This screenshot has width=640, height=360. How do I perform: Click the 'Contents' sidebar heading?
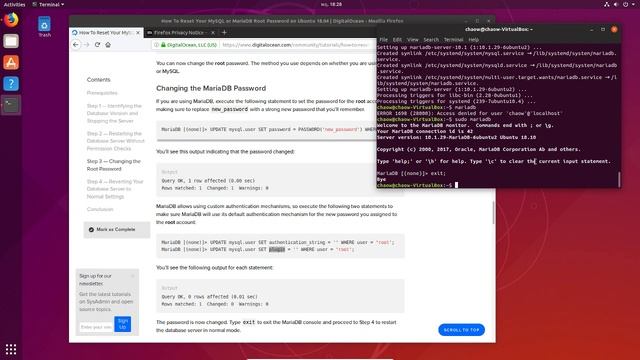(98, 80)
